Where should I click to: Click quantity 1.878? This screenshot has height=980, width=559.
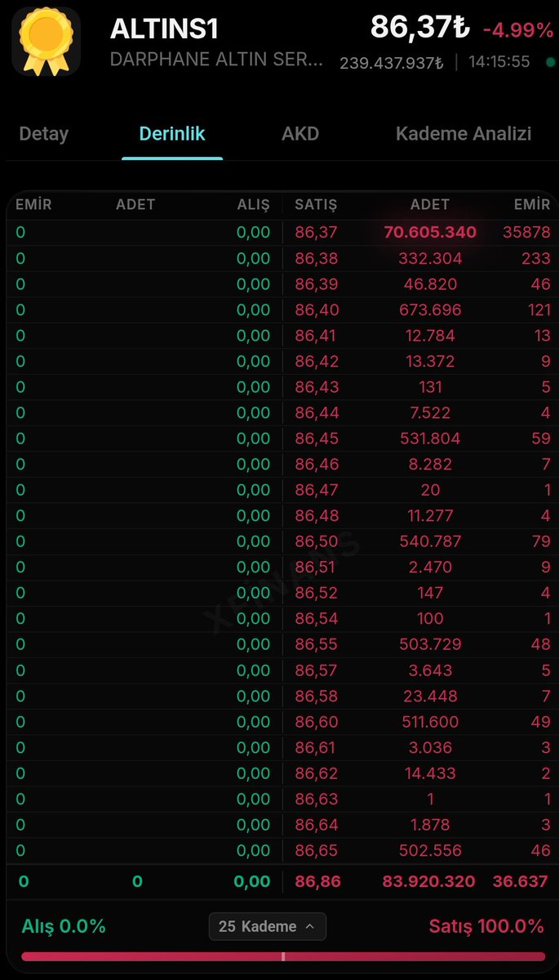pos(430,825)
